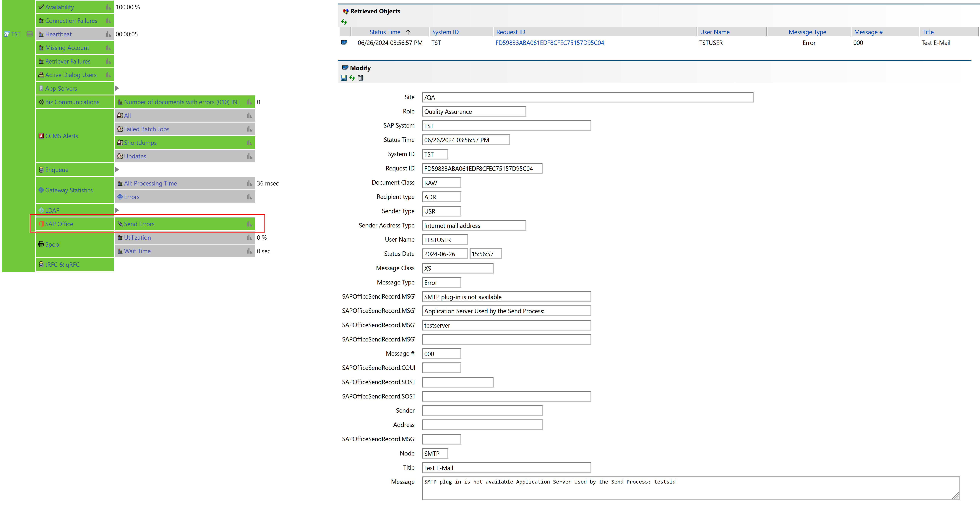Click the Site input field

pos(588,97)
